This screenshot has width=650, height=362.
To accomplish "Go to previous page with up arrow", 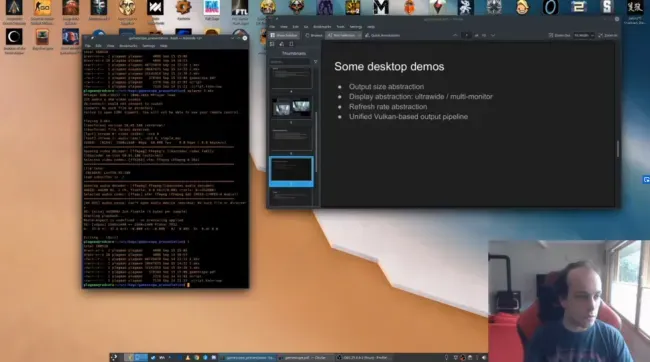I will pos(455,36).
